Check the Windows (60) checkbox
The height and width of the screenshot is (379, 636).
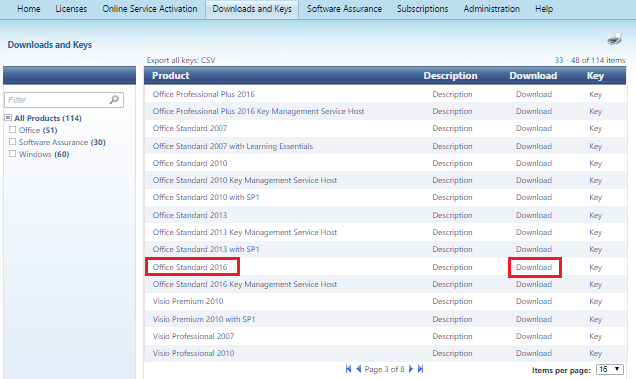pyautogui.click(x=13, y=154)
